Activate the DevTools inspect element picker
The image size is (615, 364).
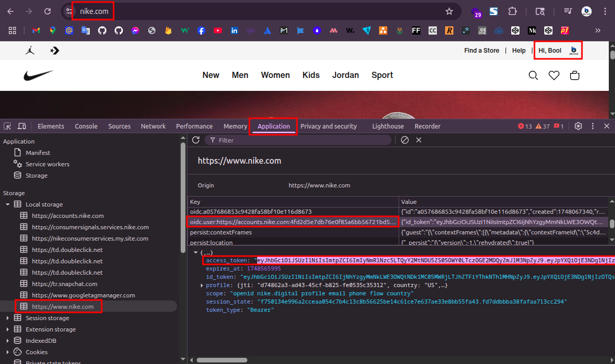tap(7, 126)
